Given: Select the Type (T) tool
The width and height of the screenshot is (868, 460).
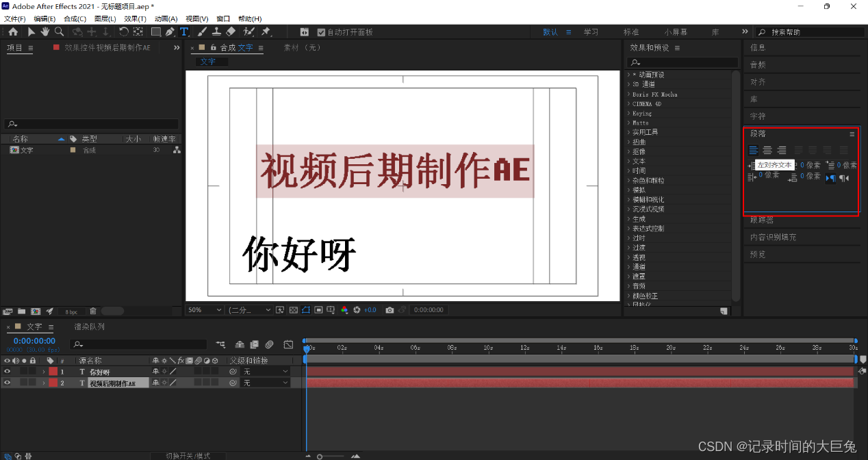Looking at the screenshot, I should [x=184, y=32].
